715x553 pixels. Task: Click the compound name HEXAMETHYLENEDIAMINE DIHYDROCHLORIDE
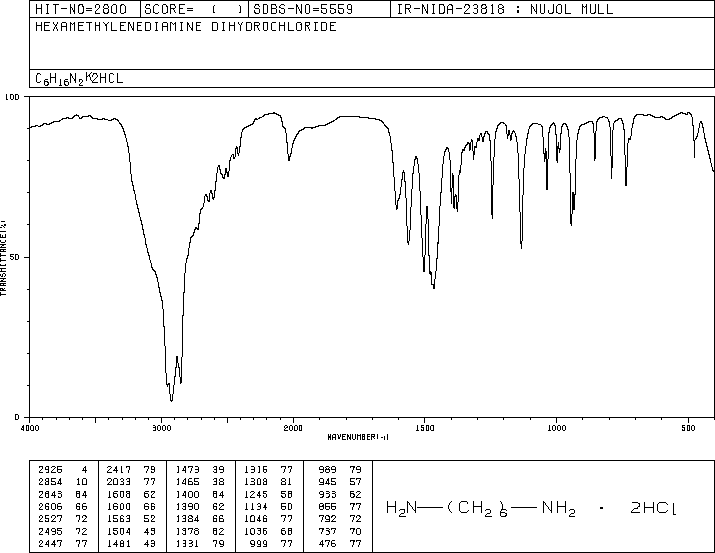tap(186, 26)
